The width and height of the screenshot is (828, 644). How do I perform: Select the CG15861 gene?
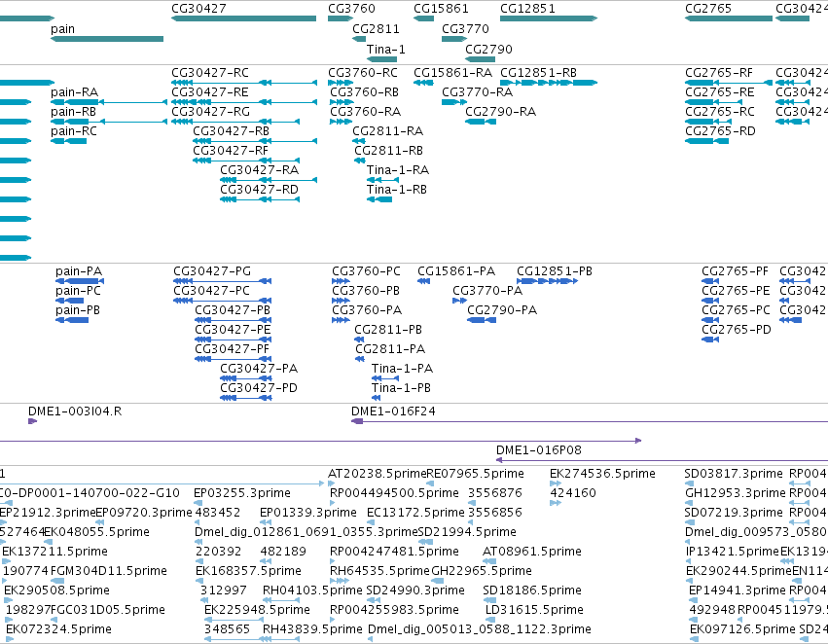423,18
